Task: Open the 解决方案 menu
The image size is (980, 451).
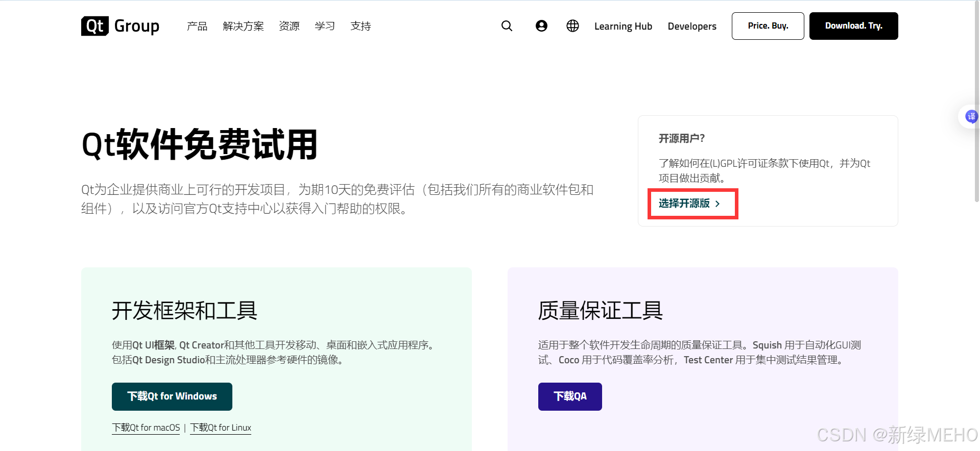Action: [243, 26]
